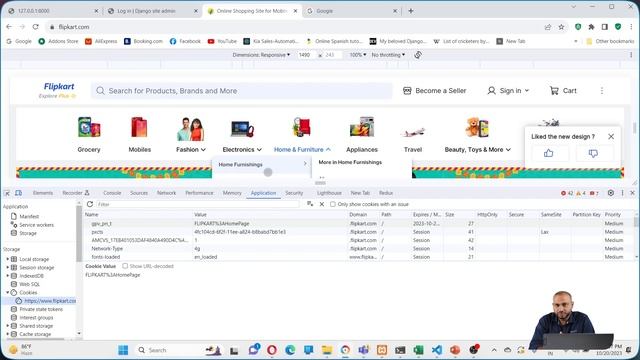Select the Grocery category icon
640x360 pixels.
pyautogui.click(x=89, y=127)
